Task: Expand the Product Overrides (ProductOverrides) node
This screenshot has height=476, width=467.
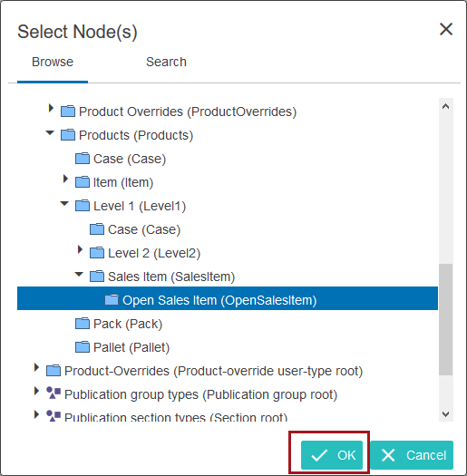Action: (51, 108)
